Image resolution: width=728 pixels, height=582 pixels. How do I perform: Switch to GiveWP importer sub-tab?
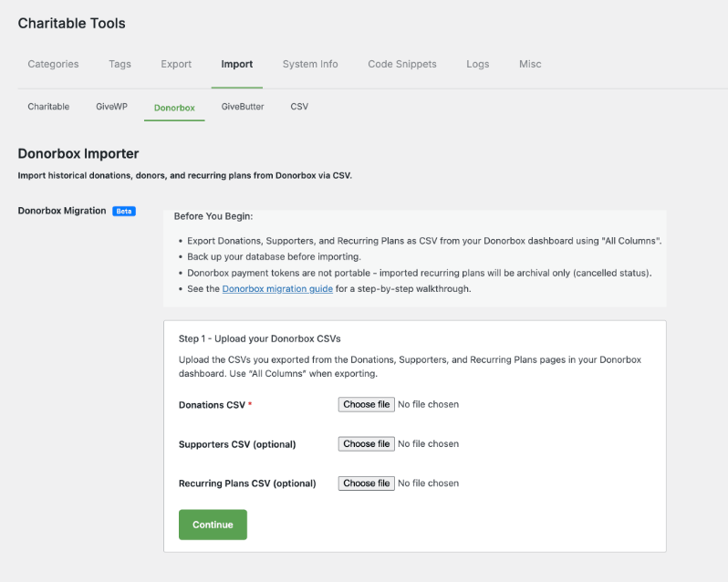click(111, 107)
